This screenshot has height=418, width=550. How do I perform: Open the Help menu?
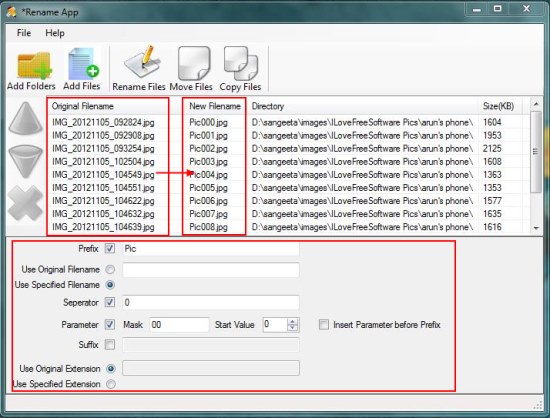coord(55,33)
